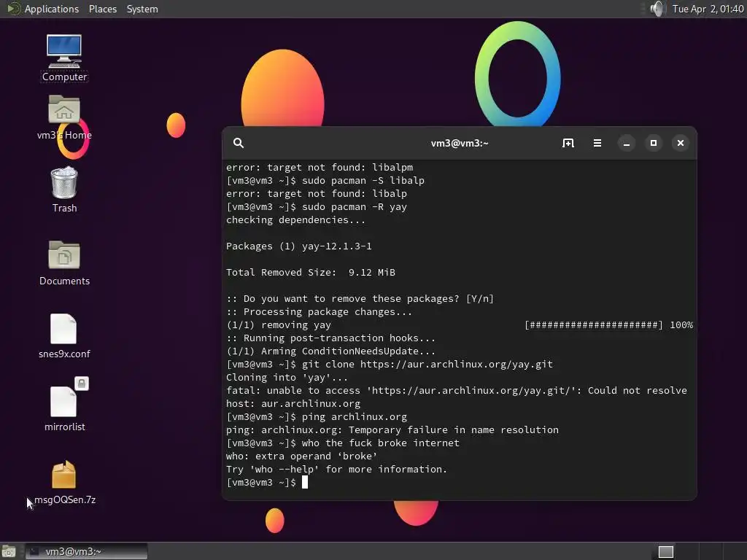Click the terminal search icon

pyautogui.click(x=239, y=143)
